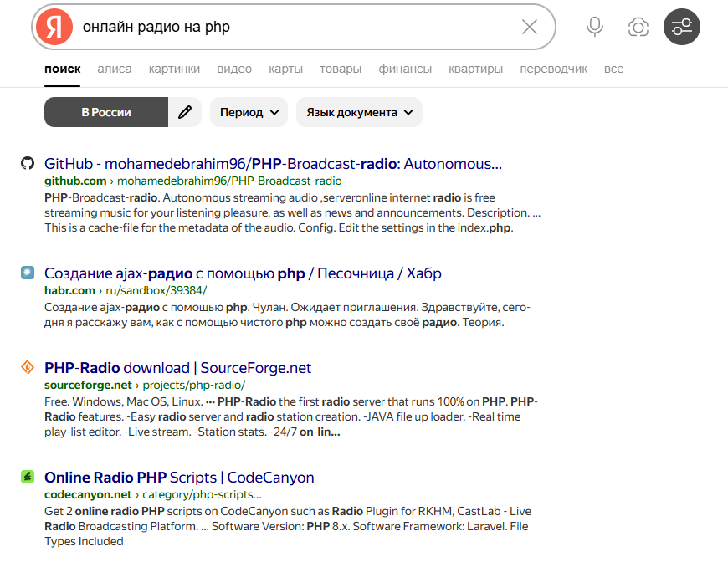Click the Yandex logo icon

pos(54,27)
